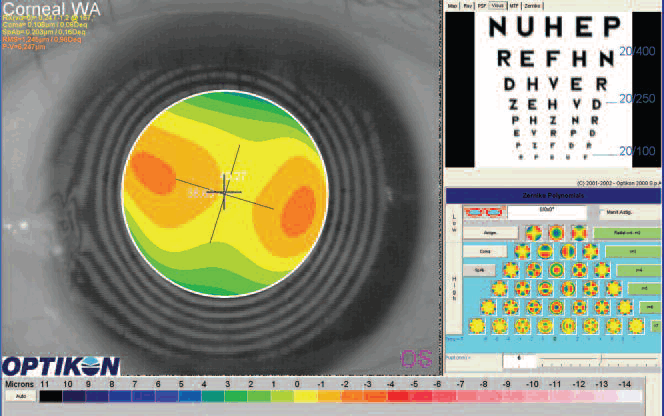
Task: Click the n=6 green order button
Action: click(x=649, y=307)
